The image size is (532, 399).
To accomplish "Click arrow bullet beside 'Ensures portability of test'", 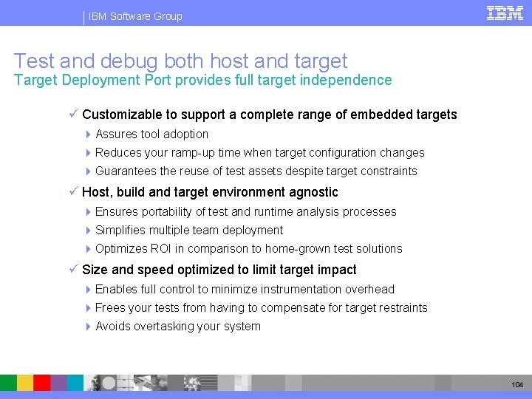I will tap(88, 212).
